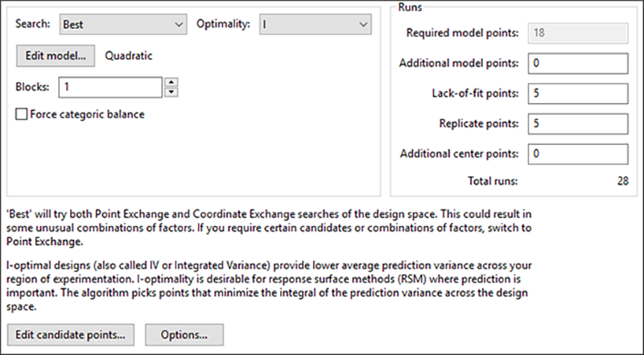Open the Search dropdown showing Best
This screenshot has height=355, width=644.
pyautogui.click(x=123, y=24)
